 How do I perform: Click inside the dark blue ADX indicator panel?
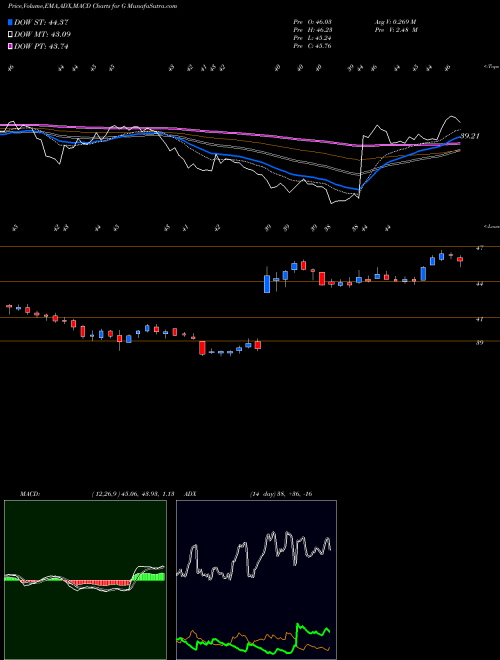[256, 580]
